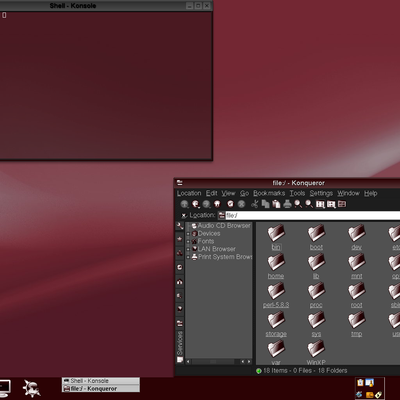Screen dimensions: 400x400
Task: Clear the location bar with the X button
Action: point(184,216)
